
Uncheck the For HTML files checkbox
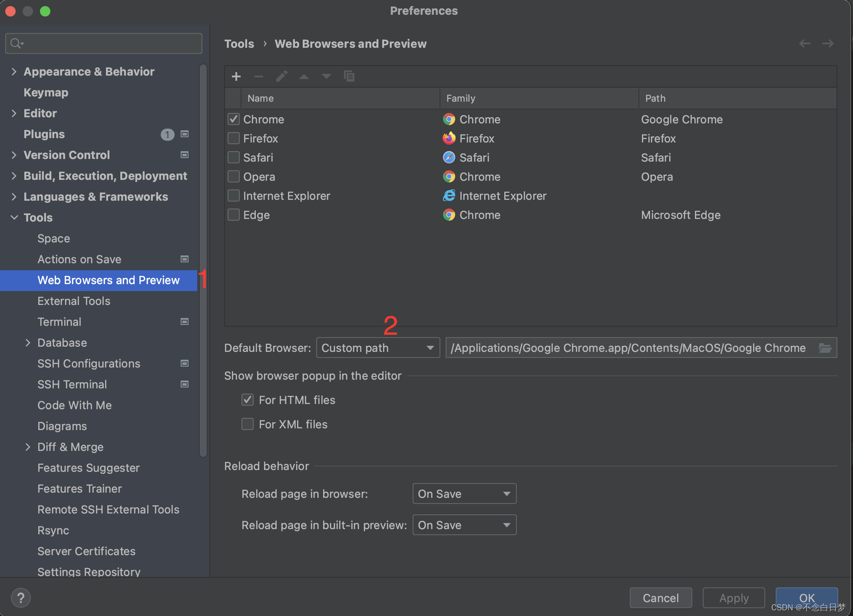pos(248,400)
